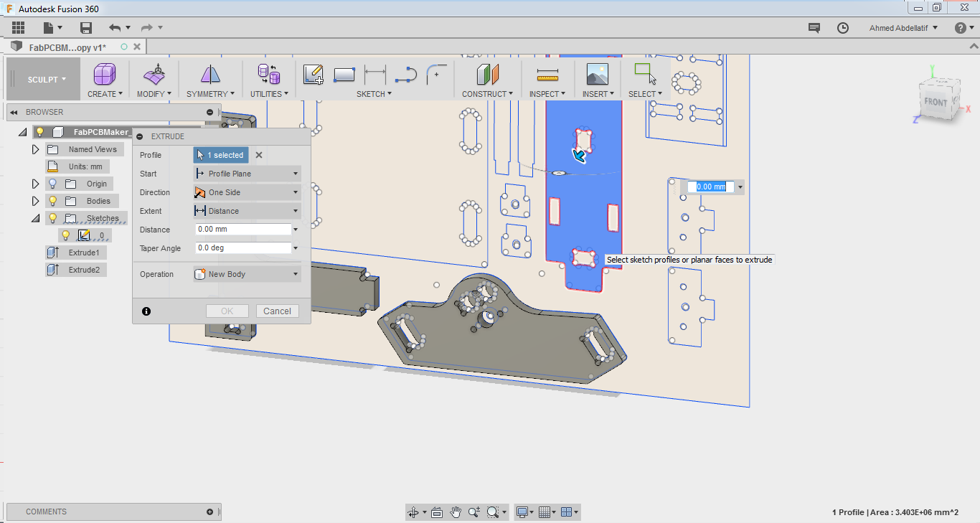980x523 pixels.
Task: Expand the Named Views folder
Action: 35,149
